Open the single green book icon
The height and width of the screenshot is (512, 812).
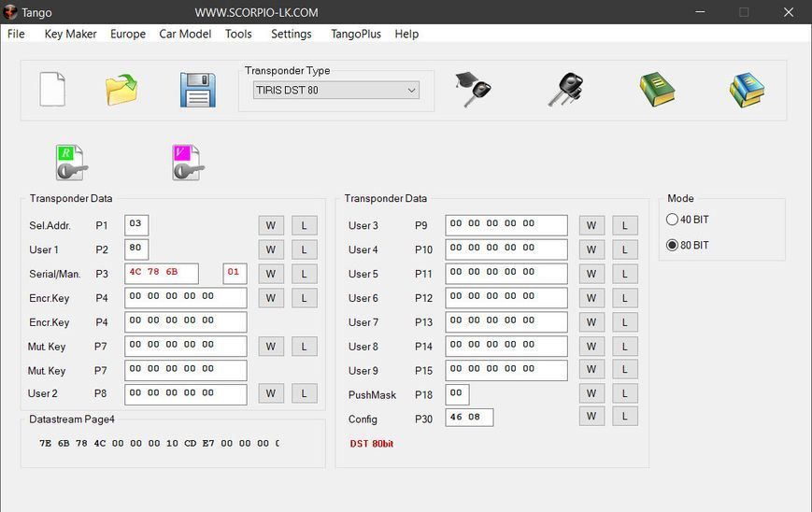pos(657,89)
